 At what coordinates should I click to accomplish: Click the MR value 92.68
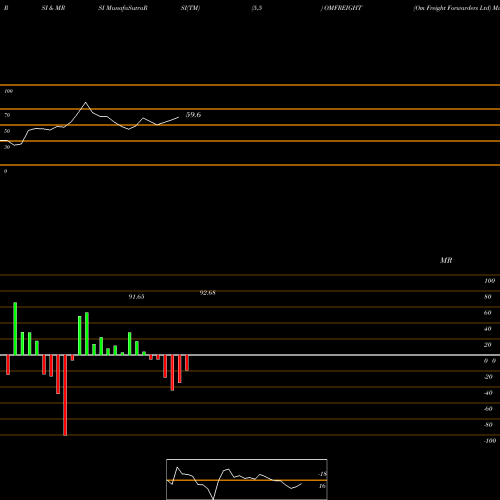(x=207, y=293)
